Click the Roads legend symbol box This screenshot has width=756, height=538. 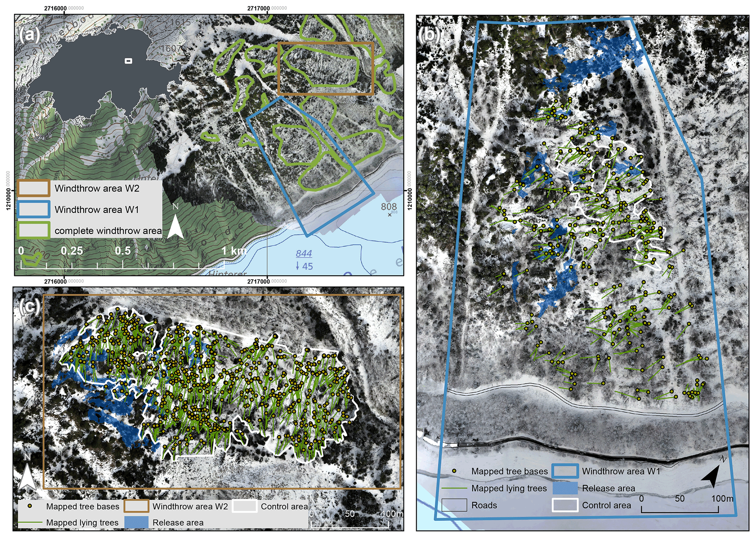[454, 505]
